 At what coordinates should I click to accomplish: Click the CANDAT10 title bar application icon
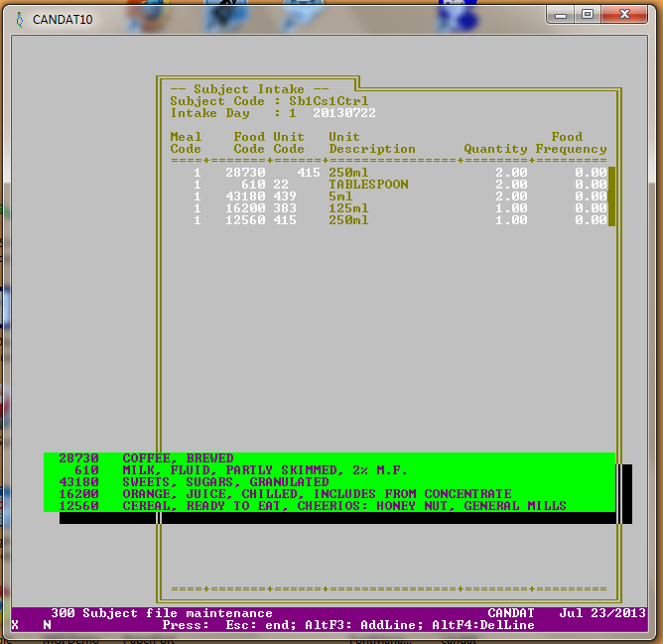coord(20,19)
